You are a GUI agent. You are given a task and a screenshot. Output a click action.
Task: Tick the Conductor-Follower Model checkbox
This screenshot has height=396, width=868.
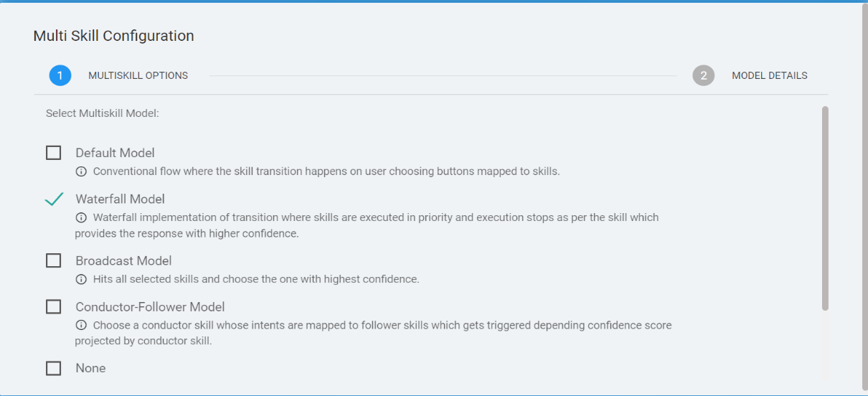(x=54, y=307)
